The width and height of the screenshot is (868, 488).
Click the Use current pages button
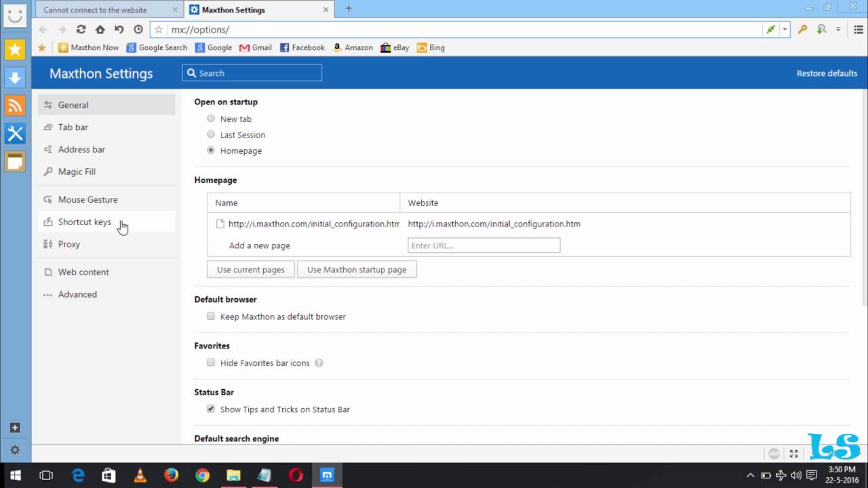251,269
